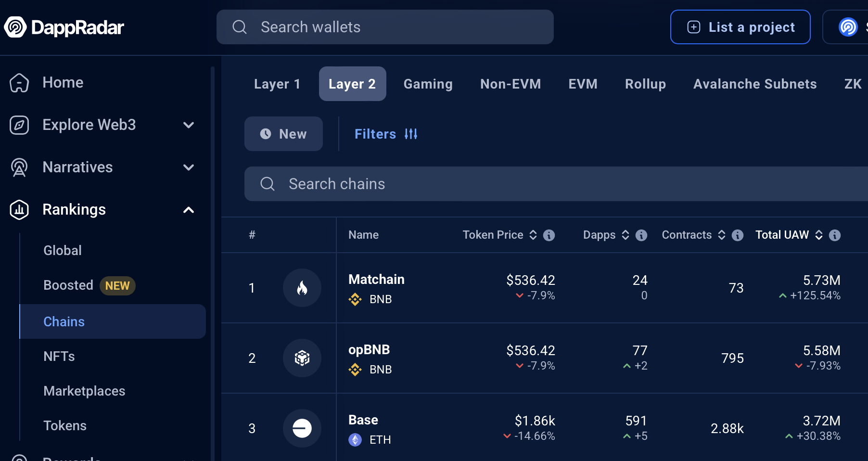Click the search wallets magnifier icon
The width and height of the screenshot is (868, 461).
click(240, 27)
